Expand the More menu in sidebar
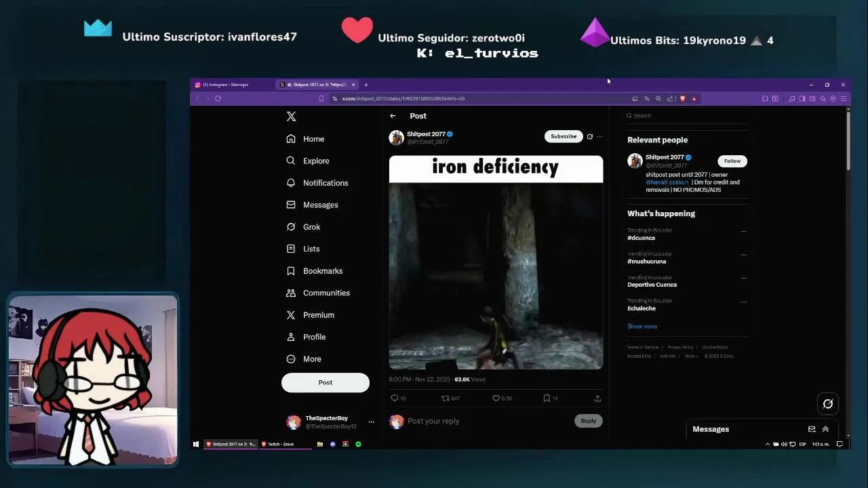The image size is (868, 488). tap(304, 359)
